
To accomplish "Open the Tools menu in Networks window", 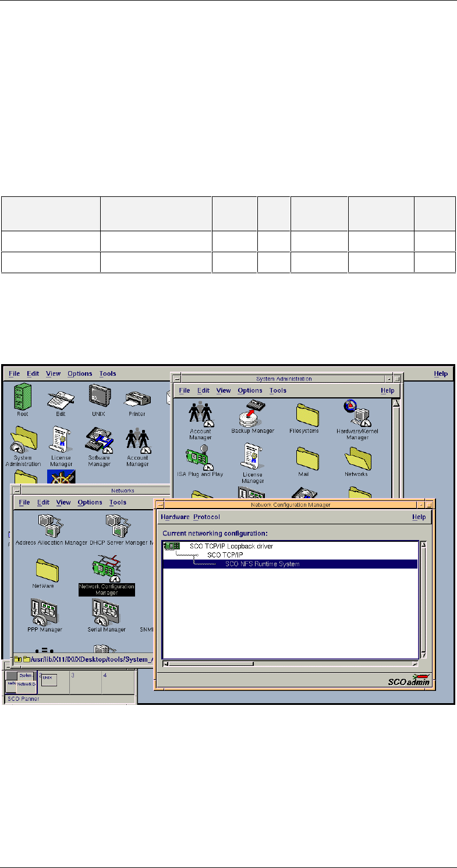I will [x=118, y=502].
